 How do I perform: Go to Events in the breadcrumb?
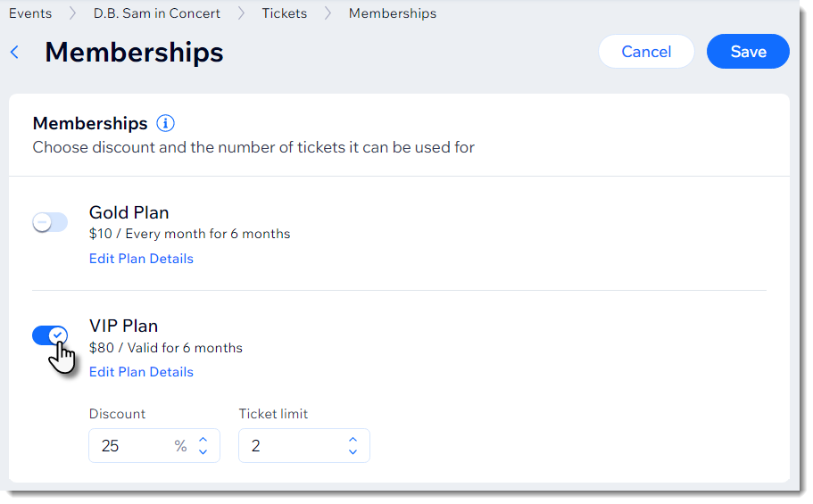30,13
